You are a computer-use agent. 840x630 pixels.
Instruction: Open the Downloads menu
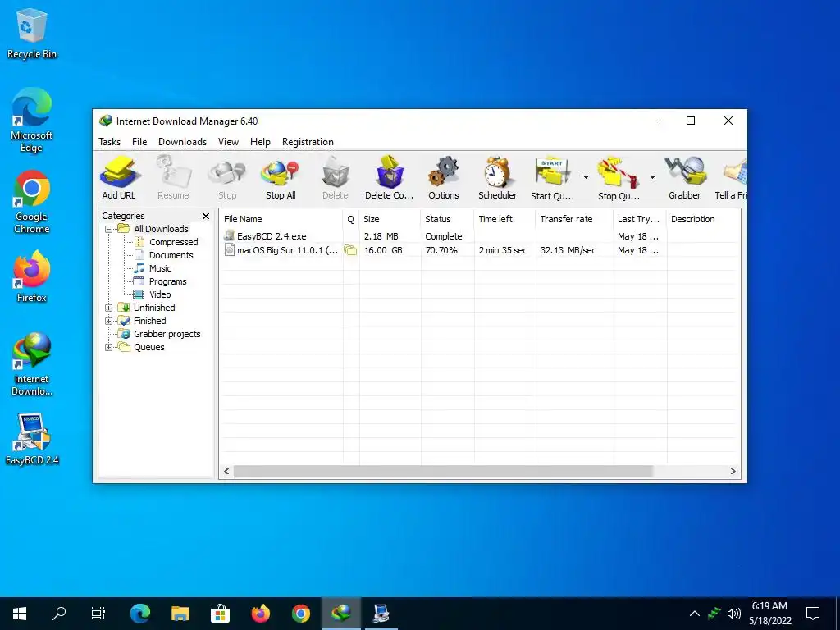[182, 142]
